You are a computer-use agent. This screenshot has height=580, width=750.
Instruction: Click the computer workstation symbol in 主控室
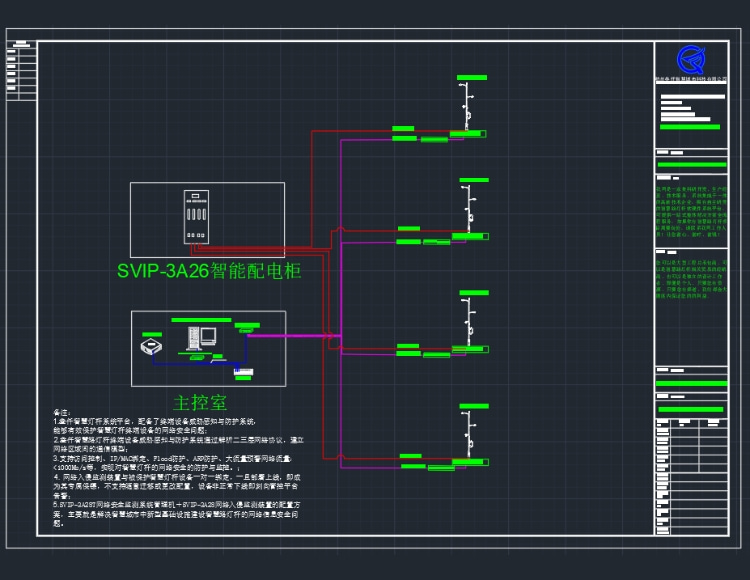coord(201,338)
